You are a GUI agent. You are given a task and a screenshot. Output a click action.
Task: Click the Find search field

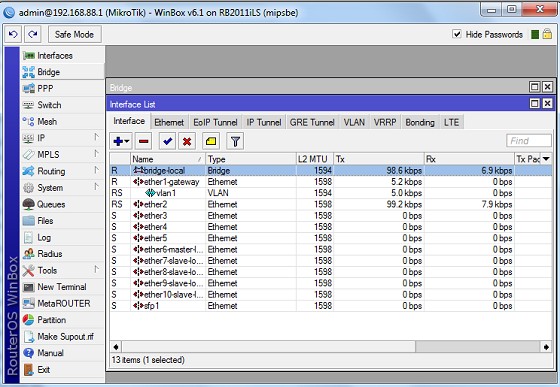(529, 141)
